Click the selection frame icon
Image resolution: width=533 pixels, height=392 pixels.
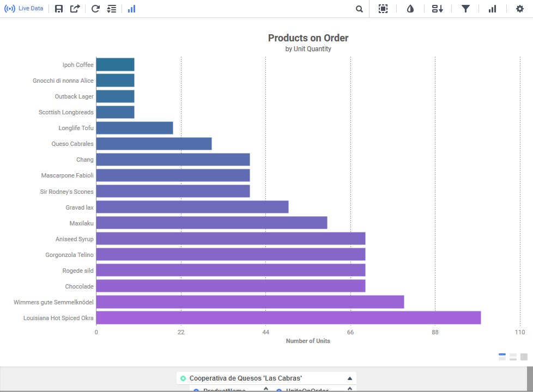point(383,9)
